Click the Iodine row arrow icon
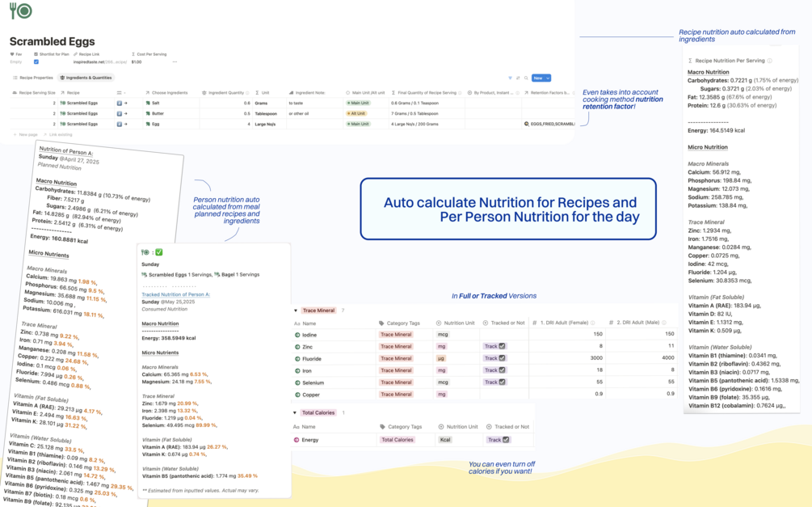Screen dimensions: 812x507 pyautogui.click(x=297, y=335)
